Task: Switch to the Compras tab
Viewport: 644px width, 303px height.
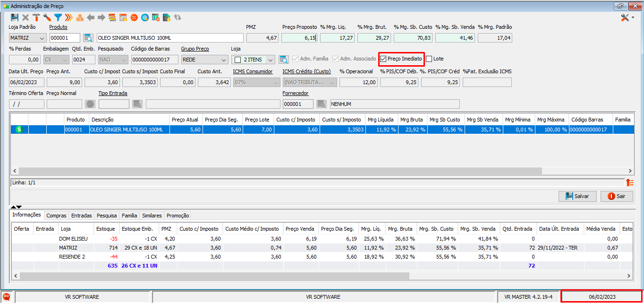Action: point(56,216)
